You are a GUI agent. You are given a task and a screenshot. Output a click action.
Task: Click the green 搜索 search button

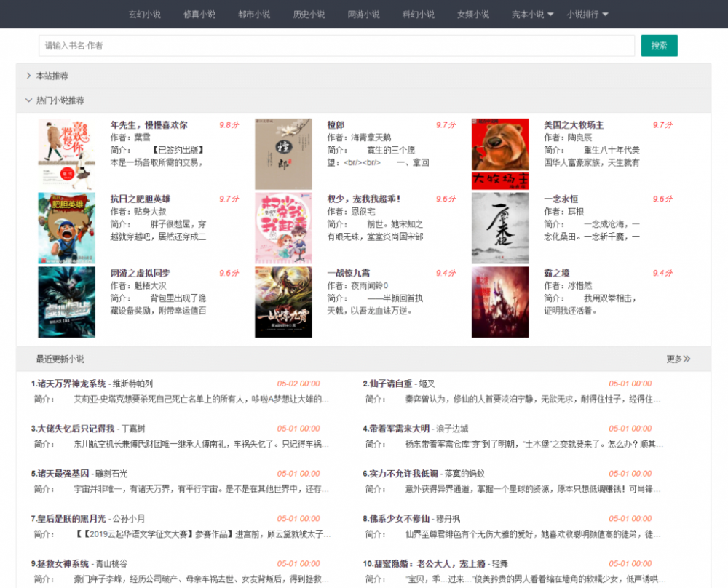[660, 45]
